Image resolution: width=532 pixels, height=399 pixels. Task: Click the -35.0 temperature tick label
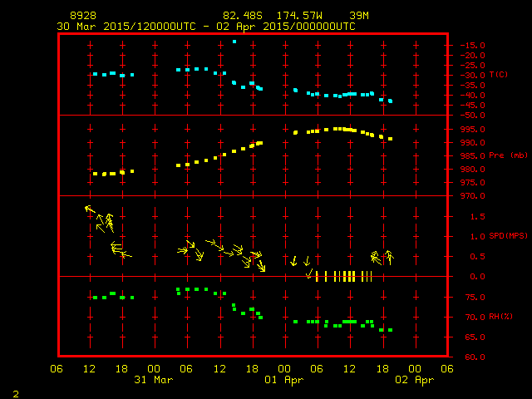coord(472,86)
